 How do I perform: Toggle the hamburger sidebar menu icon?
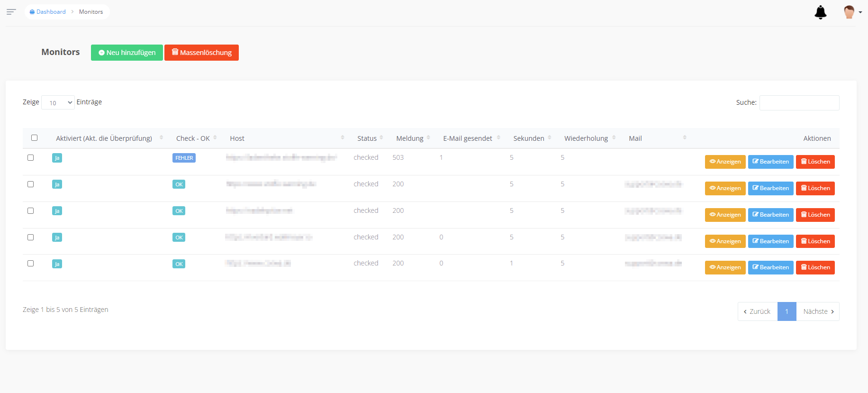click(x=11, y=12)
